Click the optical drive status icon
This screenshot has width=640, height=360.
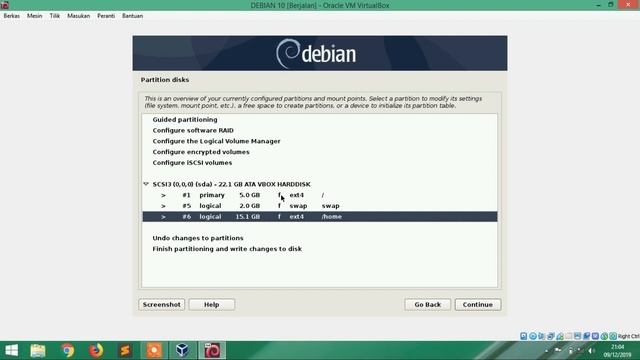[533, 336]
